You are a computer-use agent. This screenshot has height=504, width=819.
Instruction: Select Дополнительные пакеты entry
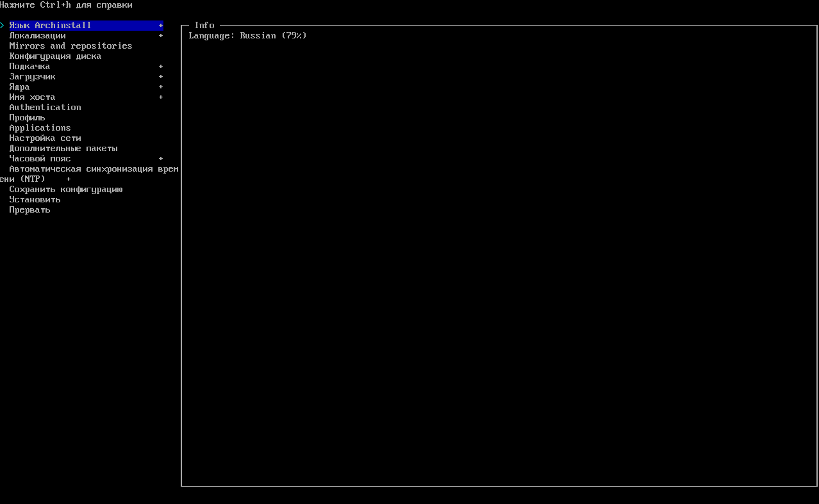63,149
